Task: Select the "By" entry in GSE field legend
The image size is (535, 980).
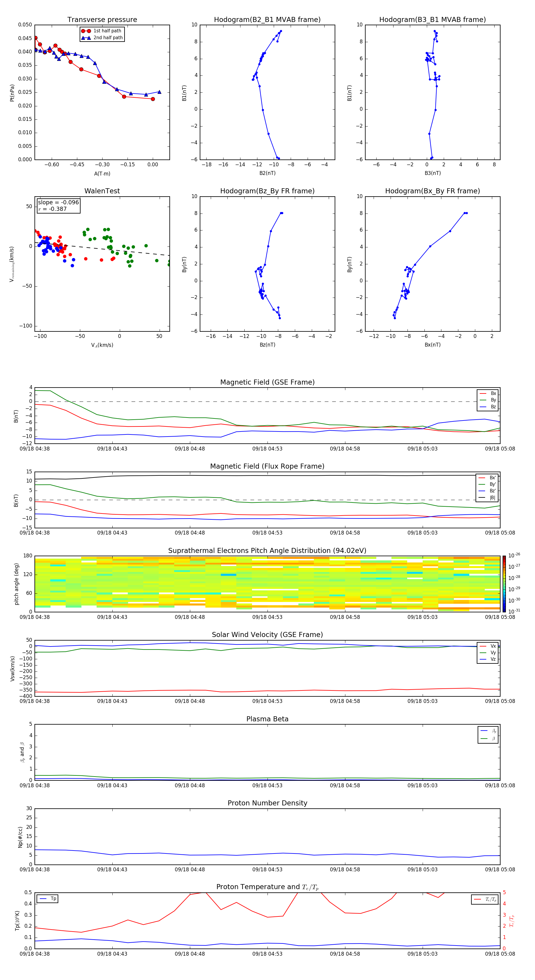Action: pos(488,400)
